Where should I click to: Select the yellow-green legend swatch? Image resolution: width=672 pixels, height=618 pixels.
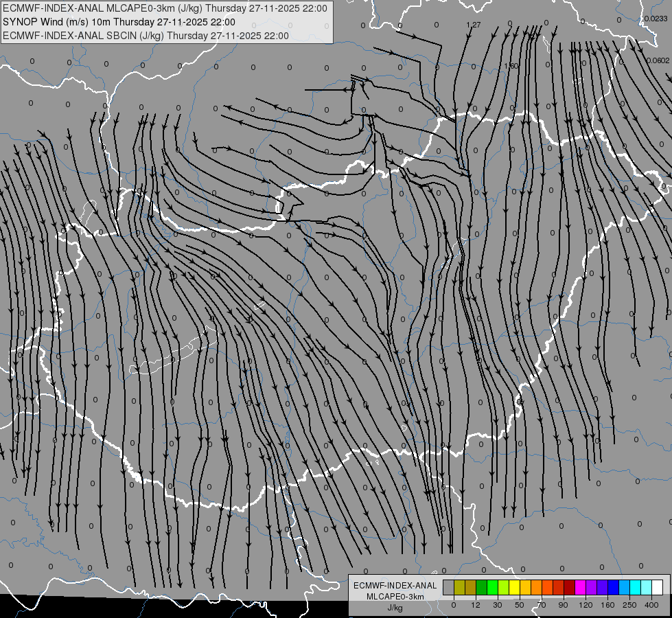coord(503,587)
